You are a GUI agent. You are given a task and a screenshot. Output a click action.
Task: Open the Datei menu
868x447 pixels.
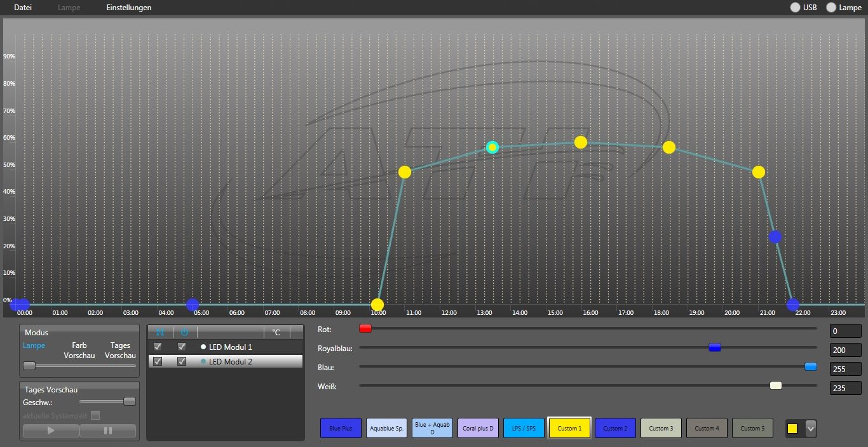pos(23,8)
